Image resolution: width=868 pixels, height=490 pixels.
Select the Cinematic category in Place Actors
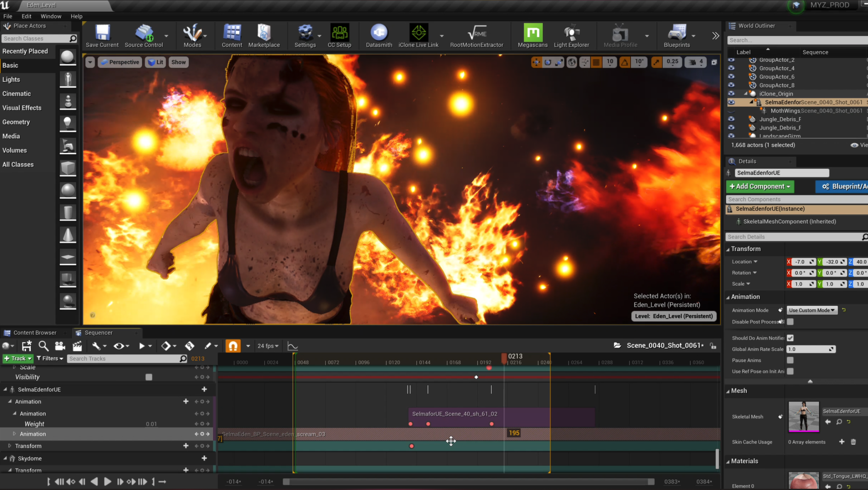17,94
